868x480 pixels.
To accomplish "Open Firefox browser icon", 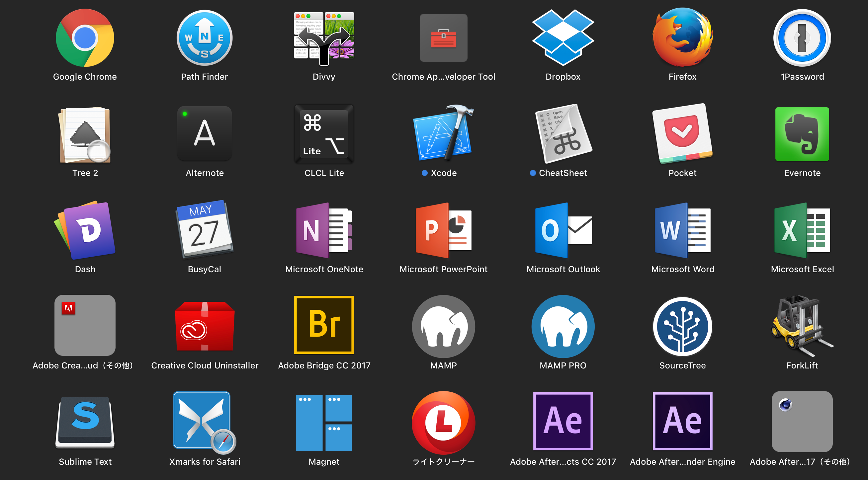I will point(683,38).
